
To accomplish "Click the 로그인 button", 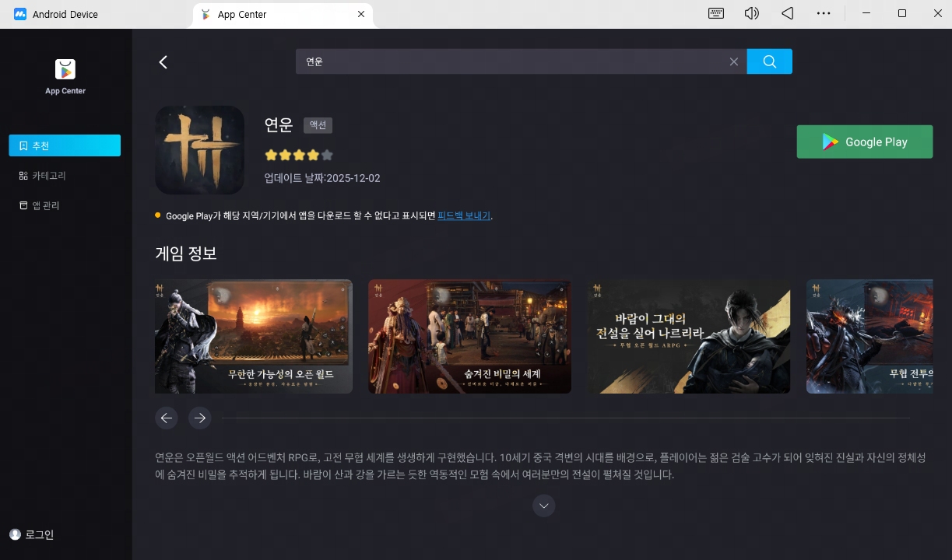I will tap(32, 534).
